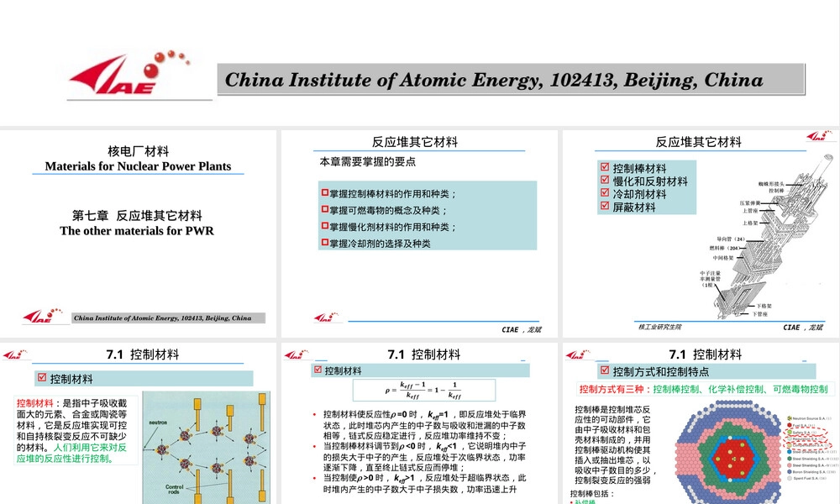Click the '反应堆其它材料' heading on the fuel assembly slide
This screenshot has height=504, width=840.
[699, 142]
